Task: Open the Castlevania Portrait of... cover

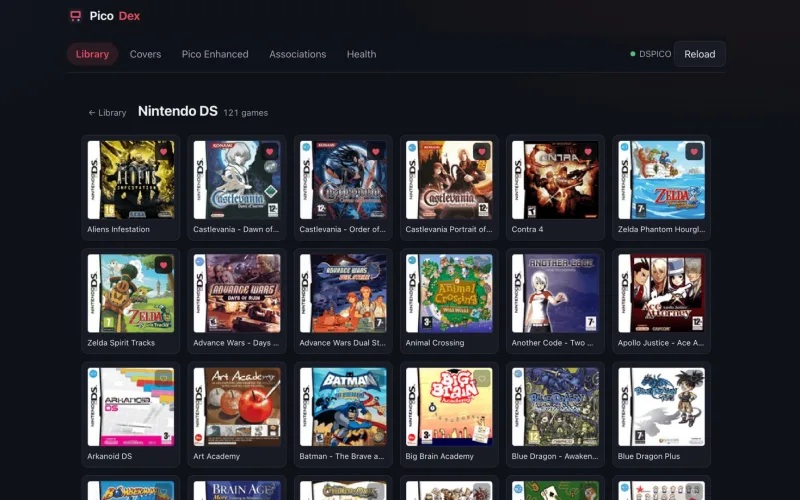Action: (x=449, y=180)
